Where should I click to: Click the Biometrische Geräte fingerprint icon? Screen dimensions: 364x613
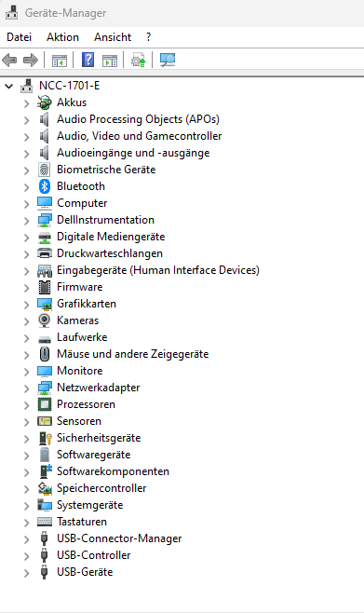pos(45,170)
